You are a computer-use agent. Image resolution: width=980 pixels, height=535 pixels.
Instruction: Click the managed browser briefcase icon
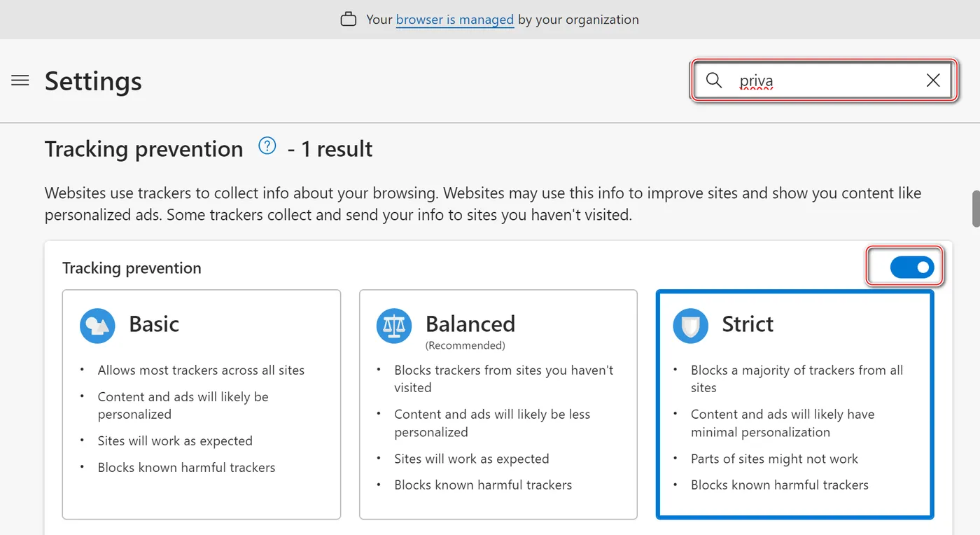[348, 20]
